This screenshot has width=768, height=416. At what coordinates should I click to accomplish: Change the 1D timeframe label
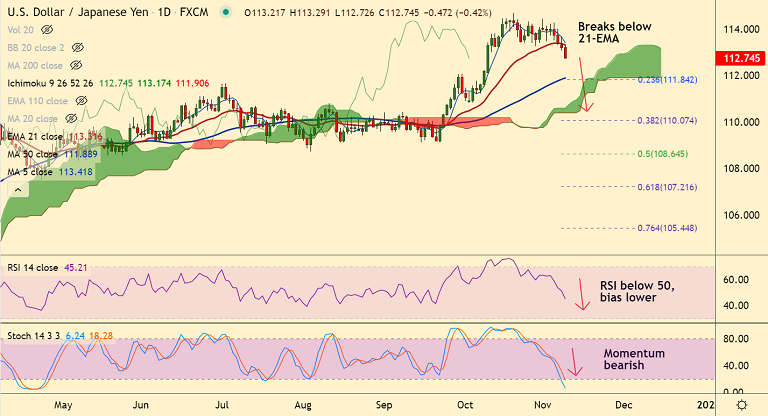164,12
